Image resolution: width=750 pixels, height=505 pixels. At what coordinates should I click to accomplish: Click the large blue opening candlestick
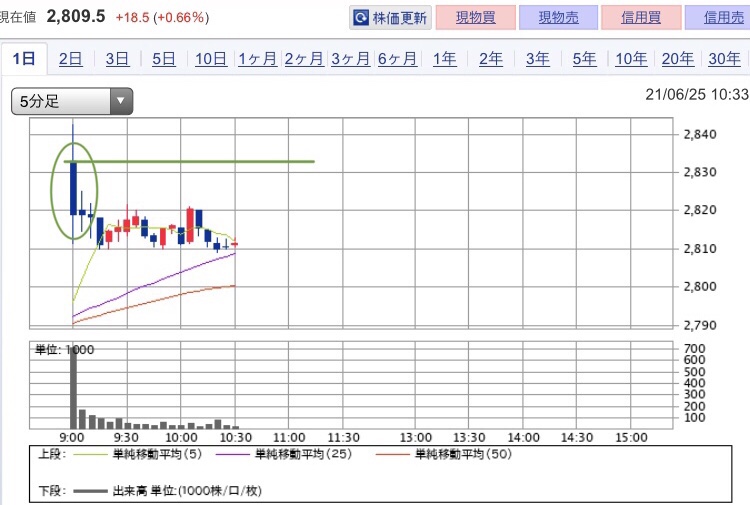click(x=73, y=188)
